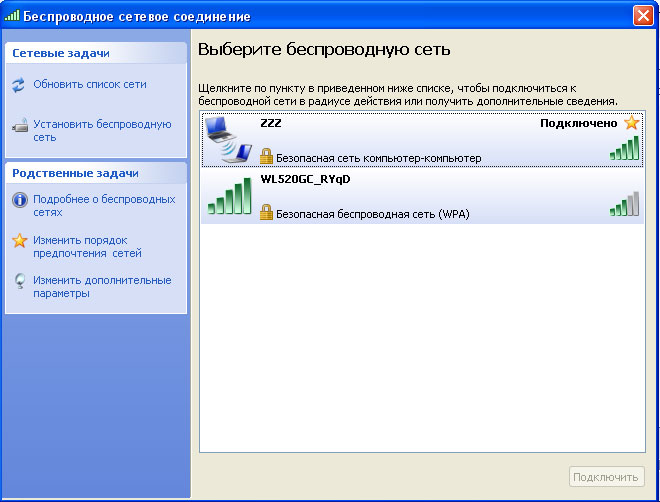Open the Обновить список сети link
The image size is (660, 502).
click(89, 85)
